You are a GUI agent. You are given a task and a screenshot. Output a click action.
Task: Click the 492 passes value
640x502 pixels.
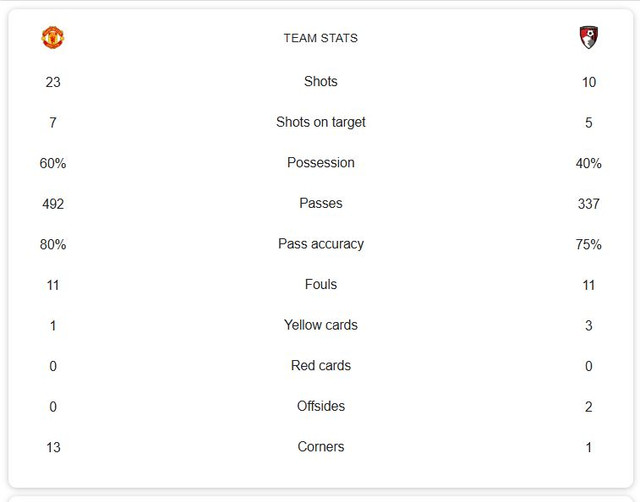(53, 204)
